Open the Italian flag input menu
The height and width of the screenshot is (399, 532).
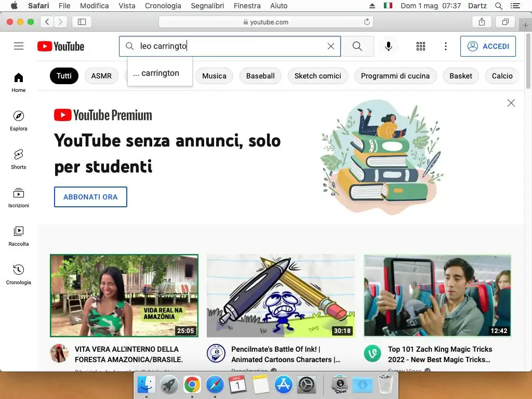tap(388, 6)
